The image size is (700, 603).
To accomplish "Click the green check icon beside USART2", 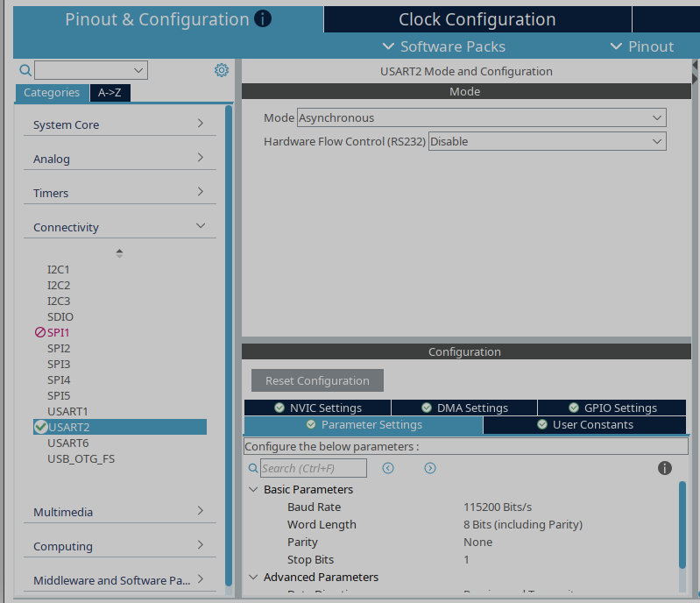I will coord(40,427).
